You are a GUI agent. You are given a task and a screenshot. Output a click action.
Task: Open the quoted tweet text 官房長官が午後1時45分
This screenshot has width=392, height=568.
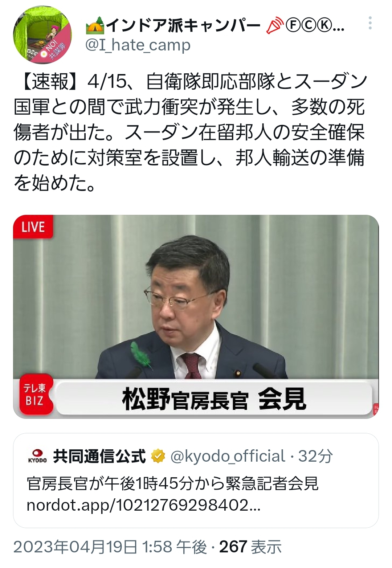tap(173, 483)
